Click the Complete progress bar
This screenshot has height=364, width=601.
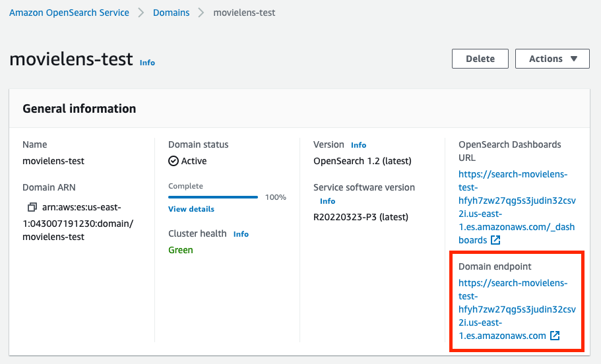213,197
